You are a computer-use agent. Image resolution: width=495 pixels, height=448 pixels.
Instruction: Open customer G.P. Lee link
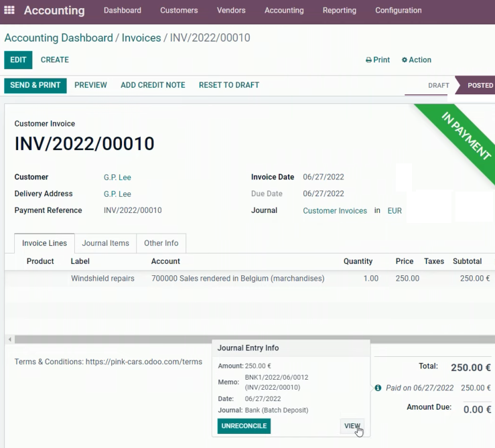[x=117, y=177]
